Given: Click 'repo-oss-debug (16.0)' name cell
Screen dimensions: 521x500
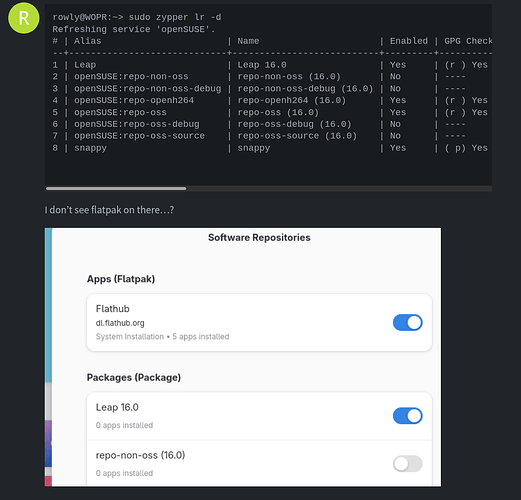Looking at the screenshot, I should pos(294,124).
